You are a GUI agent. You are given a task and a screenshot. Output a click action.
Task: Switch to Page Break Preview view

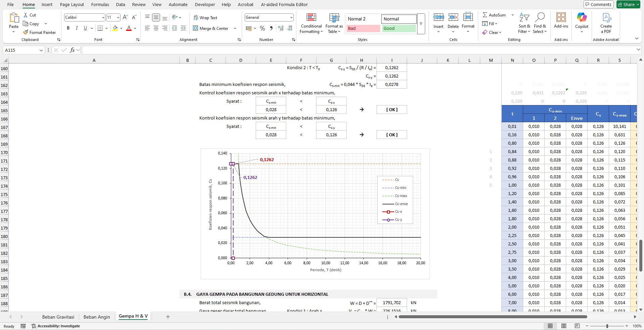(x=577, y=326)
